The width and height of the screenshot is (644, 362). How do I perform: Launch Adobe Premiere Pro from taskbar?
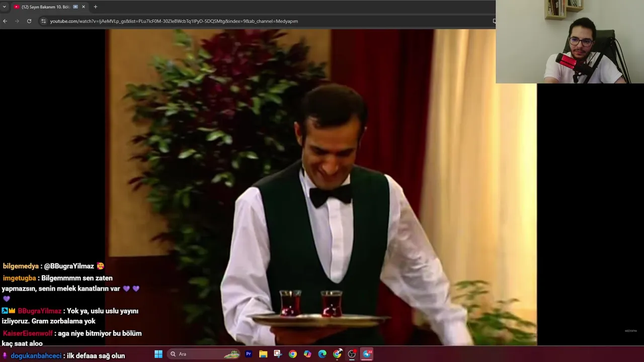(x=248, y=354)
